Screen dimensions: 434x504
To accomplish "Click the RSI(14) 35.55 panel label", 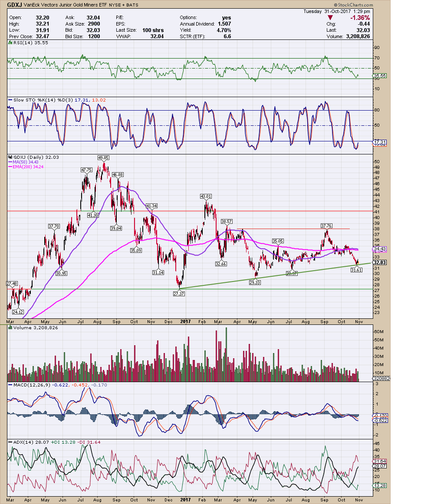I will (29, 43).
